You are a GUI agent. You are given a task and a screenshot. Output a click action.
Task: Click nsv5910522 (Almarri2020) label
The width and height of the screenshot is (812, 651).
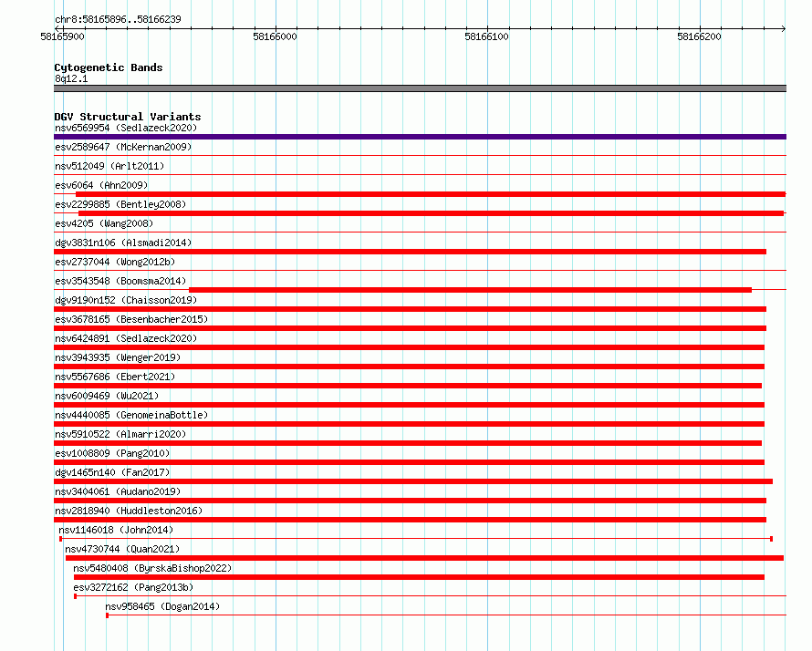click(x=120, y=434)
